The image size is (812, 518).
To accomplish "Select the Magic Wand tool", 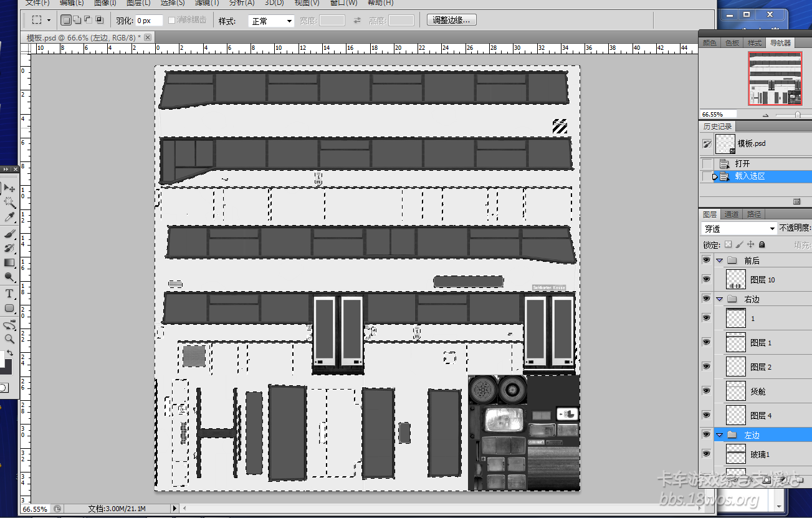I will click(9, 203).
